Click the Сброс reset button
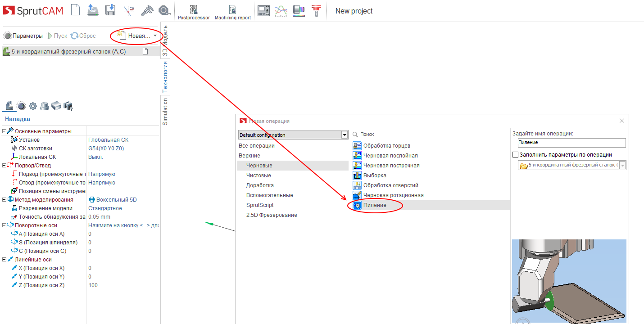Image resolution: width=644 pixels, height=324 pixels. [83, 36]
